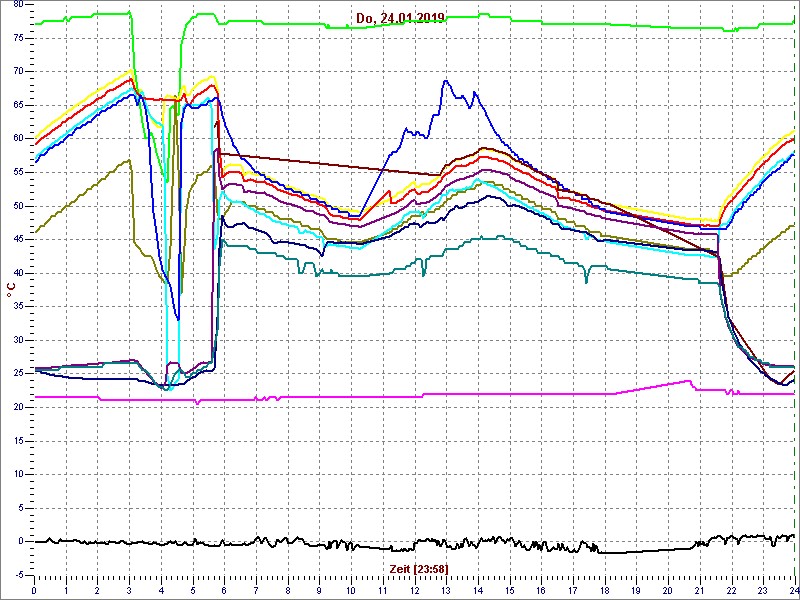Screen dimensions: 800x600
Task: Point at hour 22 on the time axis
Action: click(731, 590)
